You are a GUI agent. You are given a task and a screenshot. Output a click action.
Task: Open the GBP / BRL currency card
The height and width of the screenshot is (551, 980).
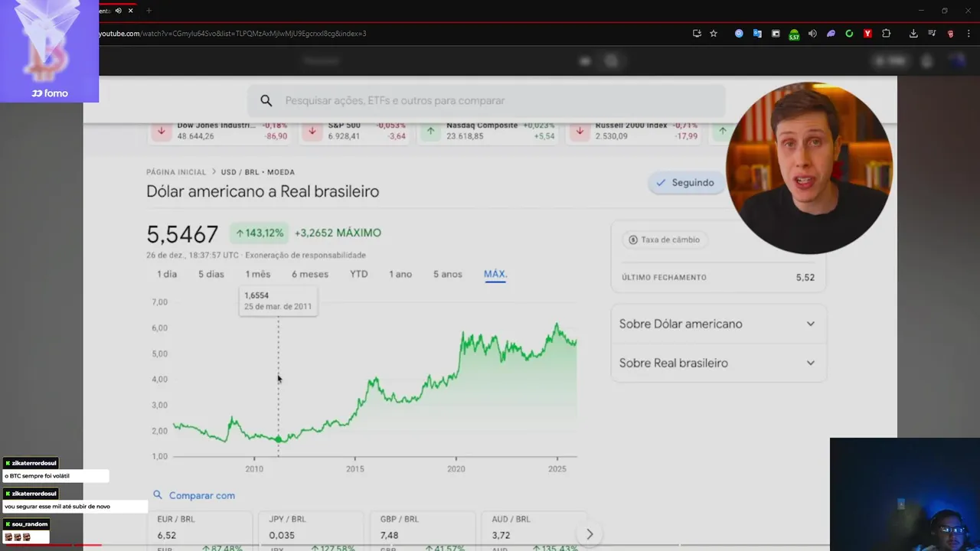click(x=423, y=530)
